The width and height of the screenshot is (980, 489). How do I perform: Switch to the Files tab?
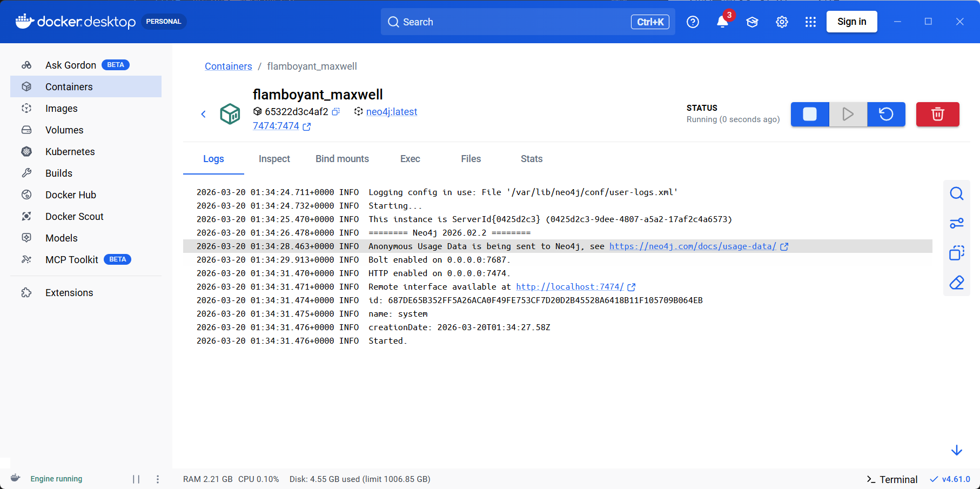tap(471, 159)
